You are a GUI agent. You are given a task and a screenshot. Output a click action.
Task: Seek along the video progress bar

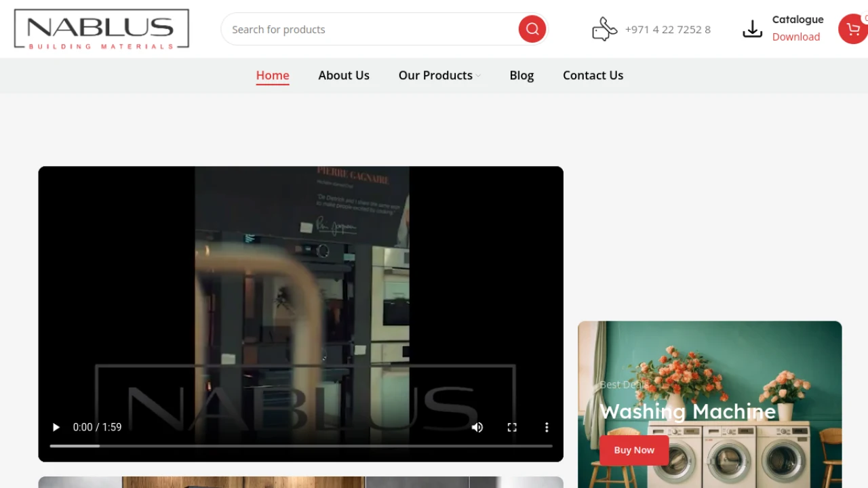pos(301,446)
